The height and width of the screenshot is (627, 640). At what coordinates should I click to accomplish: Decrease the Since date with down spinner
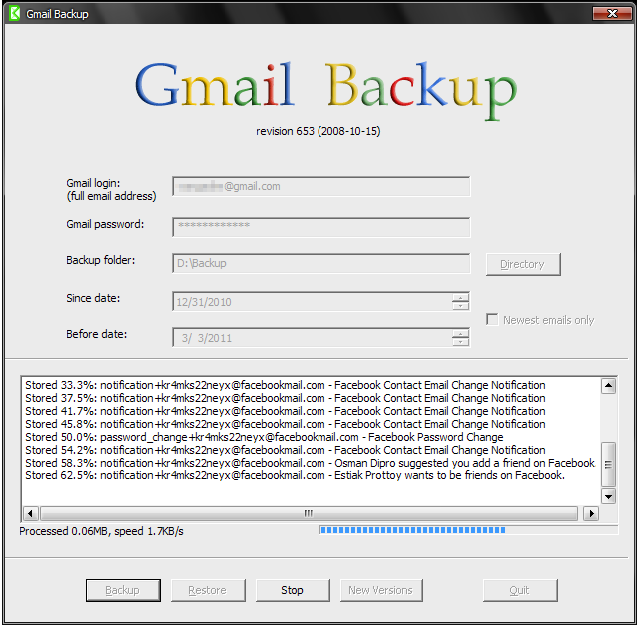pyautogui.click(x=460, y=306)
